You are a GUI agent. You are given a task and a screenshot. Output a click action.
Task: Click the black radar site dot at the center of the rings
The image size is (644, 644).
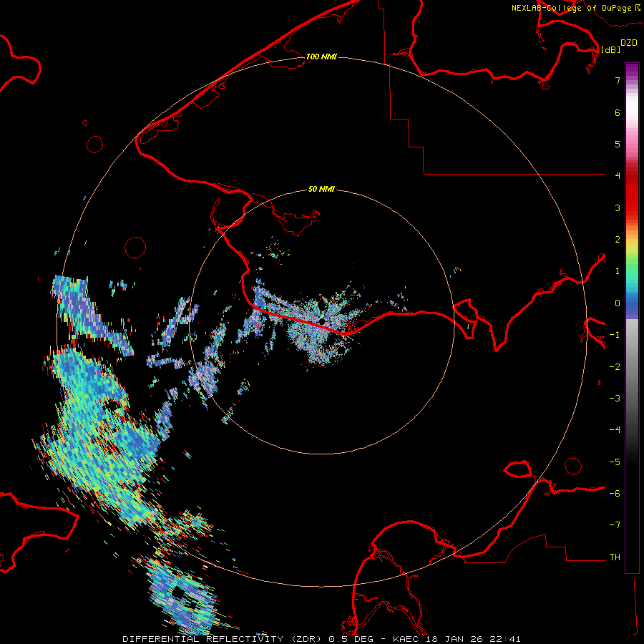[321, 321]
